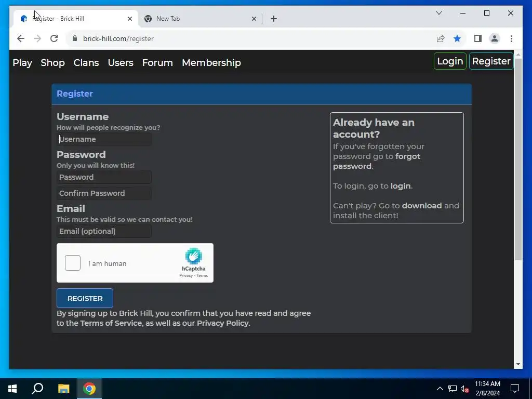
Task: Open the Chrome profile avatar menu
Action: [495, 38]
